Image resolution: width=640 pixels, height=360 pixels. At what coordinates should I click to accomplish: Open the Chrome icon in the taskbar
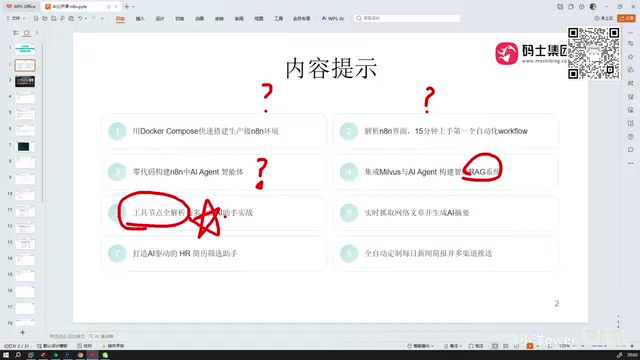click(x=80, y=355)
